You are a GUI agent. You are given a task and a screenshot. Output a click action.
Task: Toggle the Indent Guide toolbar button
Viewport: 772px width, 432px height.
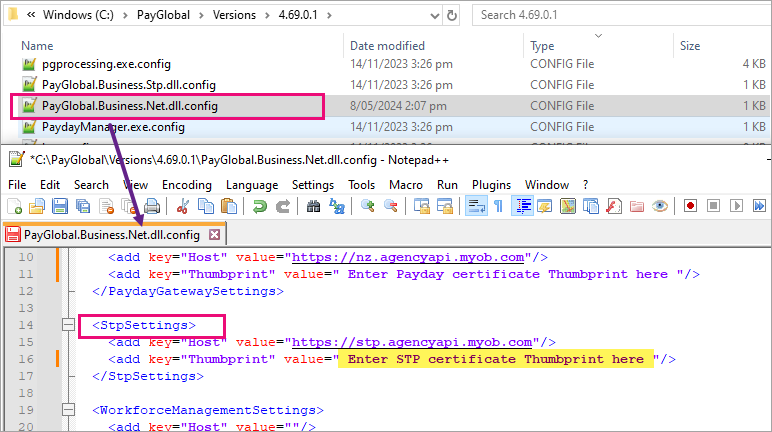click(x=523, y=206)
